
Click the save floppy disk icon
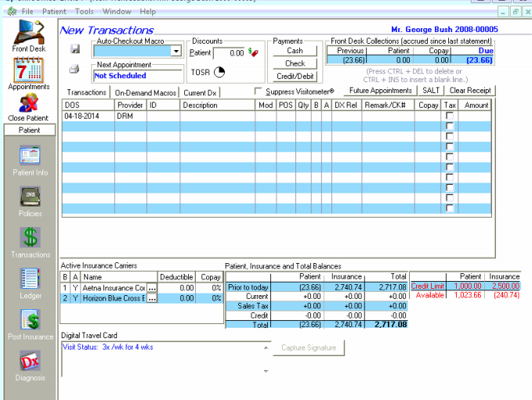point(75,49)
